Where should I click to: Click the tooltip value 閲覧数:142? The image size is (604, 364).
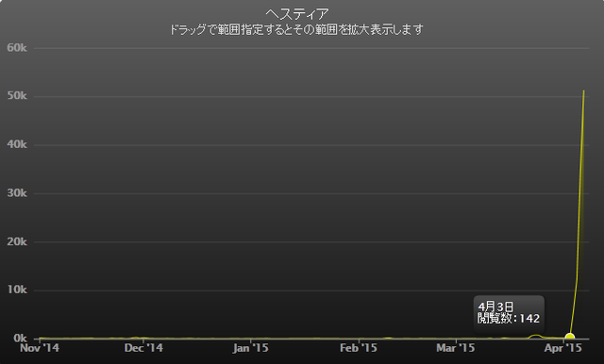point(509,319)
